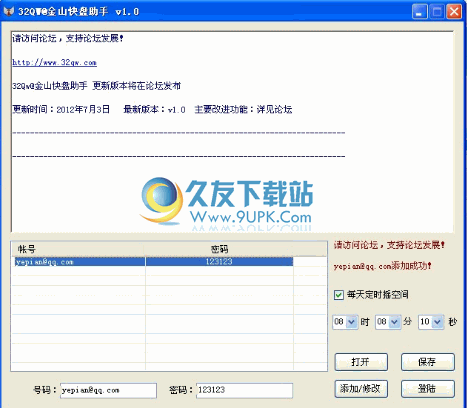Minimize the window
467x408 pixels.
tap(419, 12)
